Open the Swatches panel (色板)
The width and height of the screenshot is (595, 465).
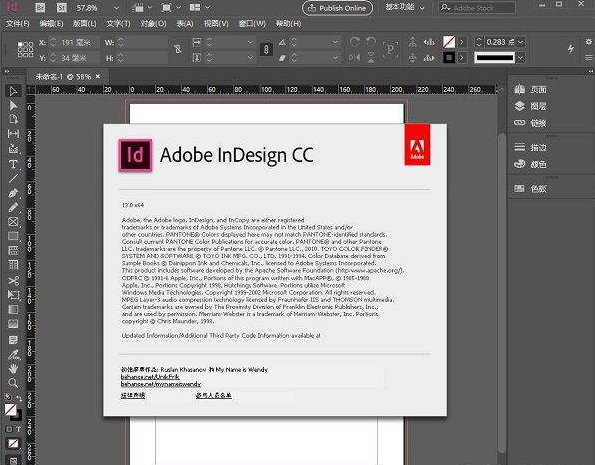click(x=530, y=189)
